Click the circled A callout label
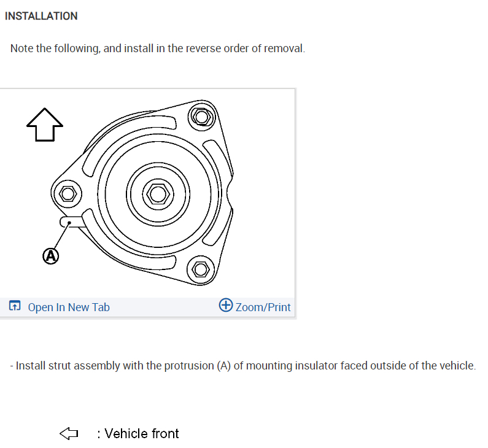This screenshot has width=488, height=448. [51, 255]
